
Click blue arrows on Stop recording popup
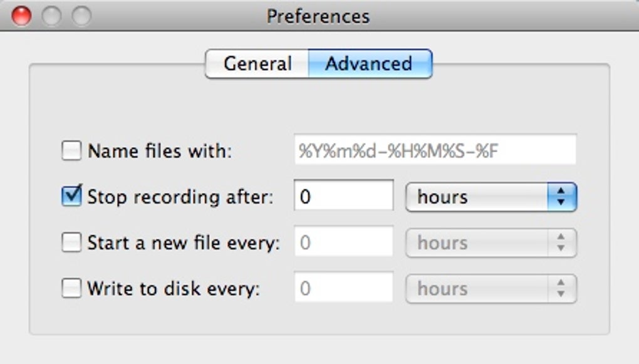(561, 197)
